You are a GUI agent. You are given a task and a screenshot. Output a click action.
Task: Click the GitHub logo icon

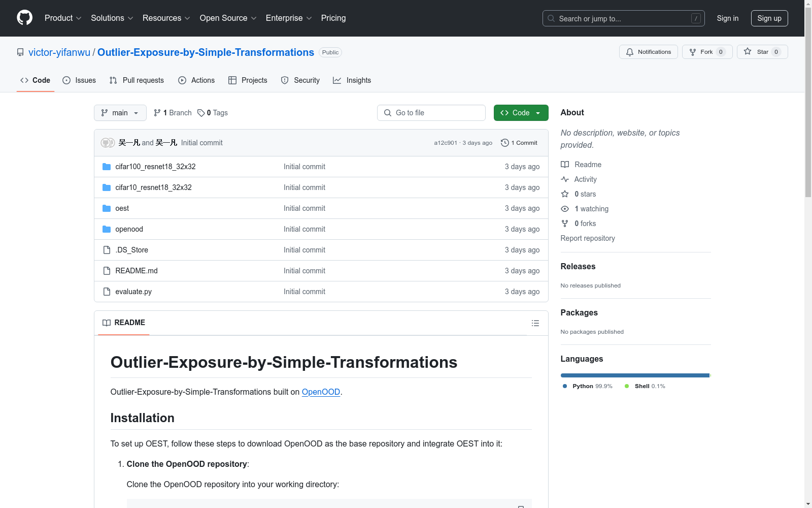(x=24, y=18)
